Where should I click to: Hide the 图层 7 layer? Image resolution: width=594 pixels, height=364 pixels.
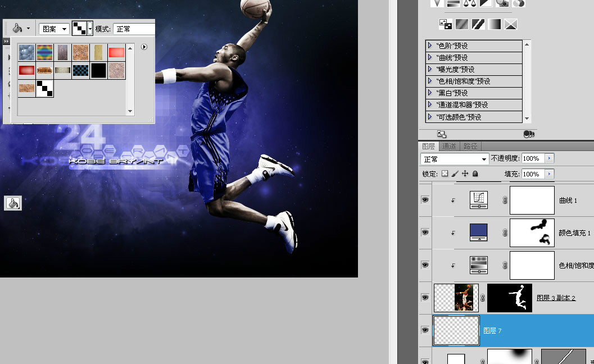click(425, 330)
